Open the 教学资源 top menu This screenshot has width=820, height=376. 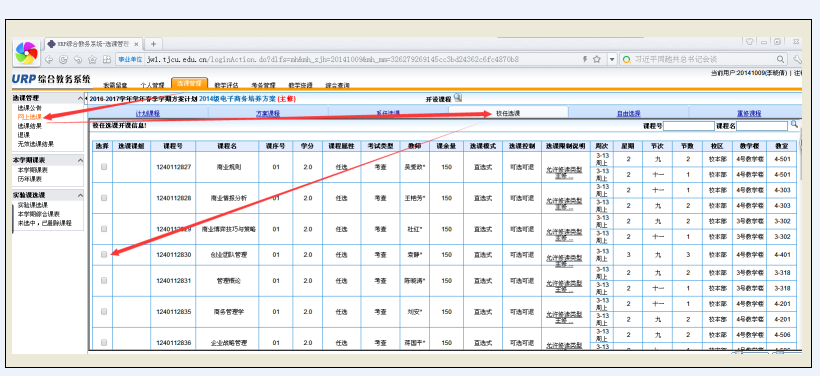click(300, 84)
